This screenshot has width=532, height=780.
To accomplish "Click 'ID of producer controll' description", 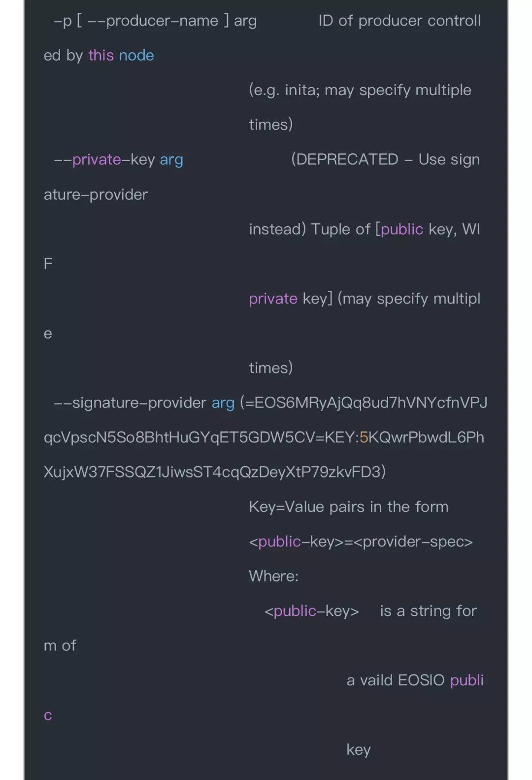I will (399, 21).
